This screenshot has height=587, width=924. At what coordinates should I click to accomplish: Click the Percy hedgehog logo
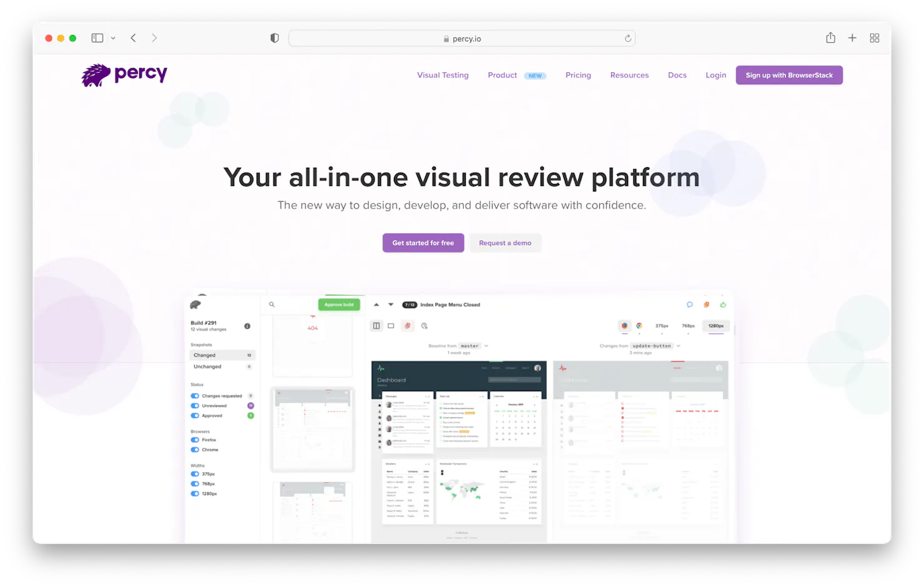tap(125, 75)
